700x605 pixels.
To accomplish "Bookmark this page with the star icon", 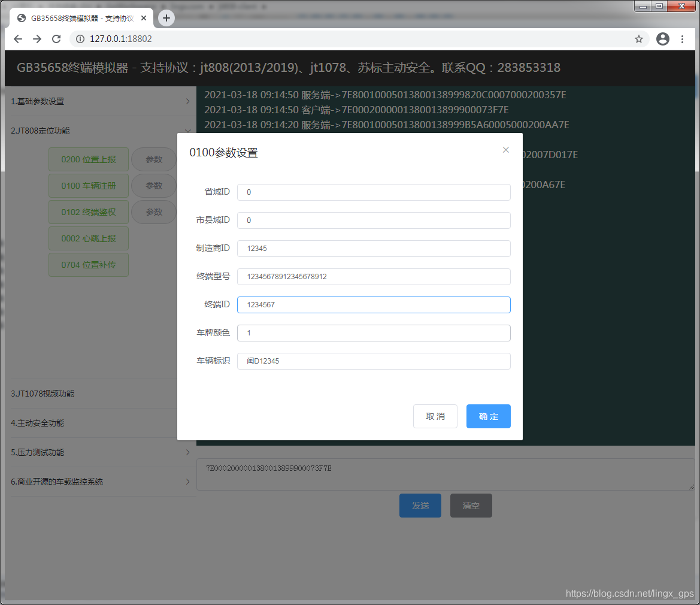I will coord(639,39).
